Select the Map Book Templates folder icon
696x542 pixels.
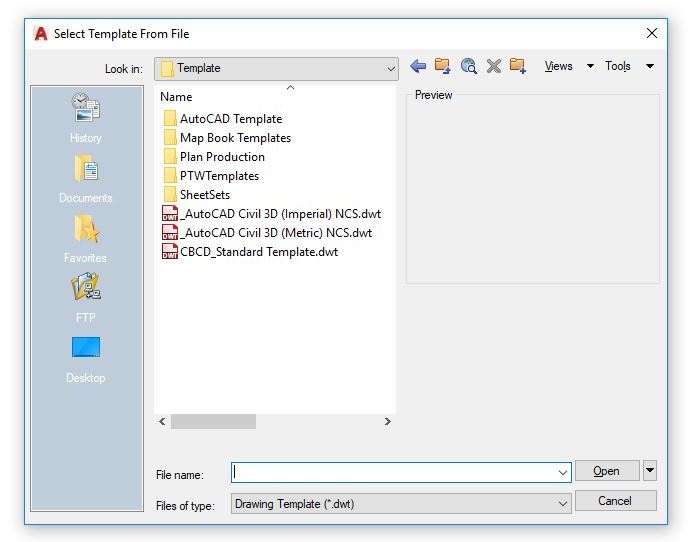point(170,138)
